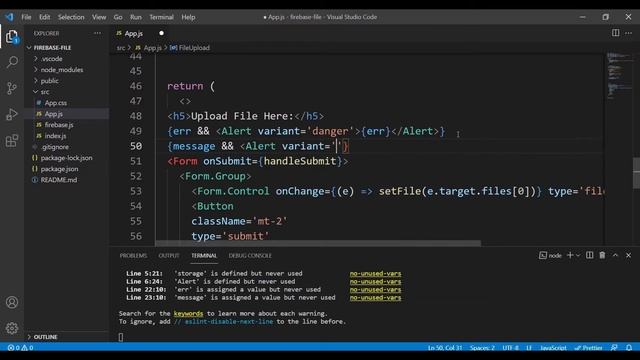Viewport: 640px width, 360px height.
Task: Click the FileUpload breadcrumb symbol
Action: [190, 48]
